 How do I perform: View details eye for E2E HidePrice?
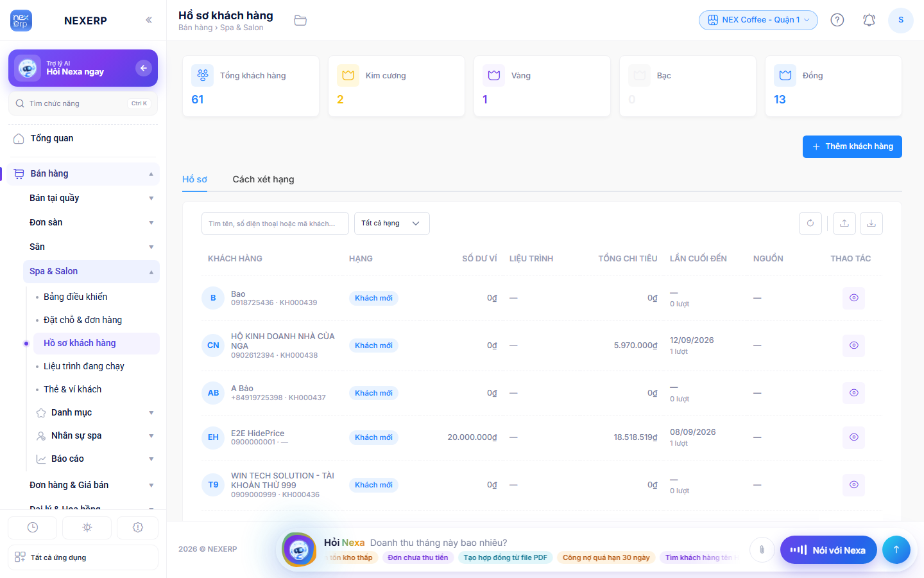[x=854, y=437]
